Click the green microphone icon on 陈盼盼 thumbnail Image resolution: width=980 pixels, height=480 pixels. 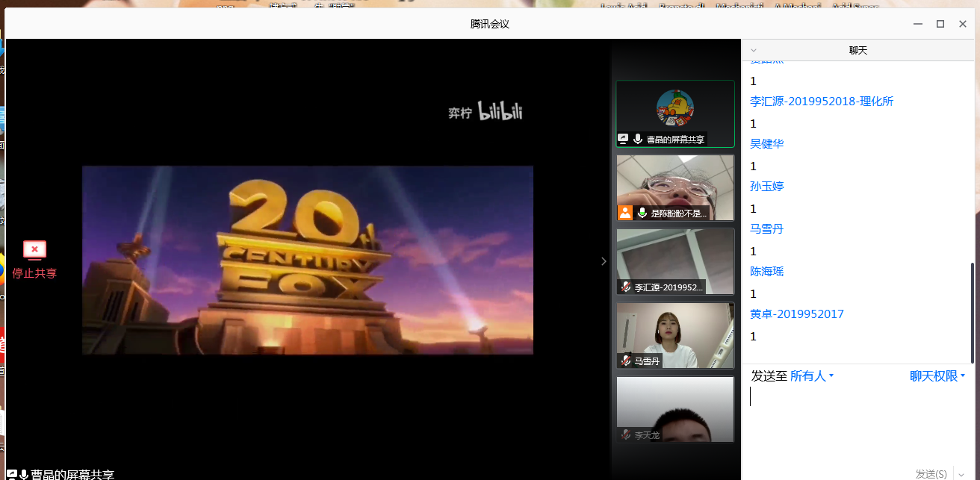(642, 213)
